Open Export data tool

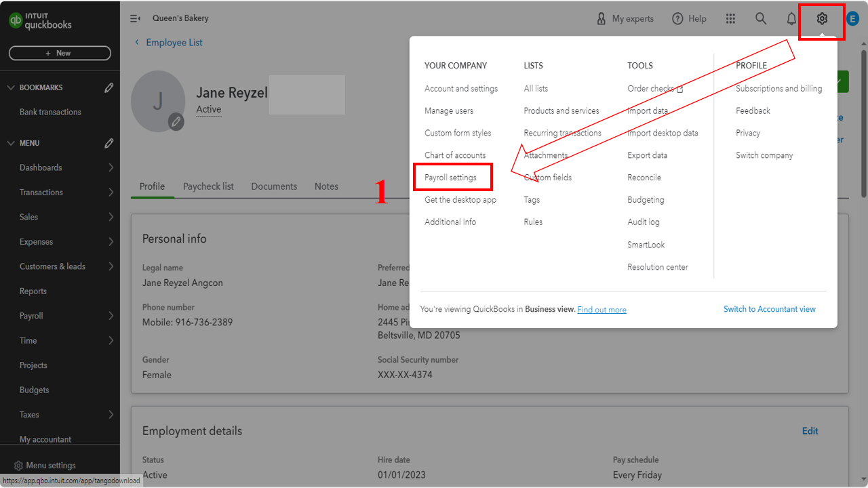tap(647, 155)
